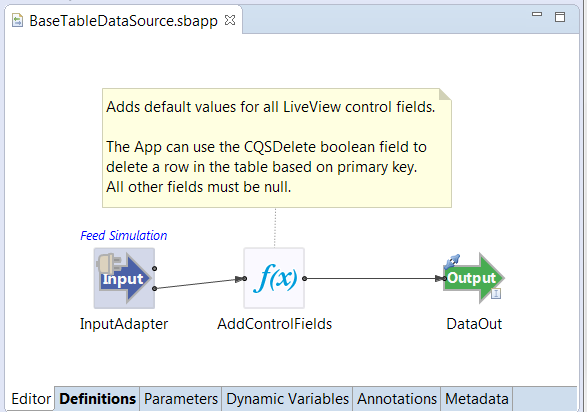Image resolution: width=587 pixels, height=412 pixels.
Task: Click the AddControlFields label
Action: pyautogui.click(x=274, y=324)
